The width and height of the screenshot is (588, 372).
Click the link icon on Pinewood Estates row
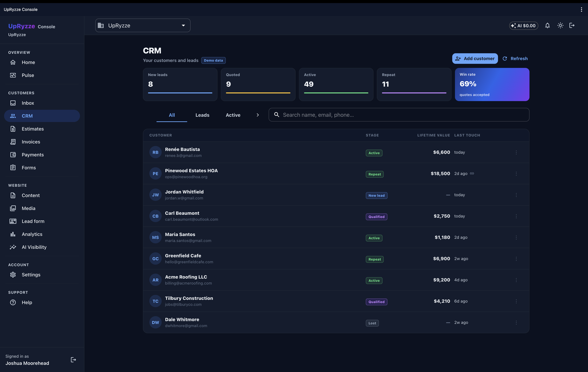472,173
